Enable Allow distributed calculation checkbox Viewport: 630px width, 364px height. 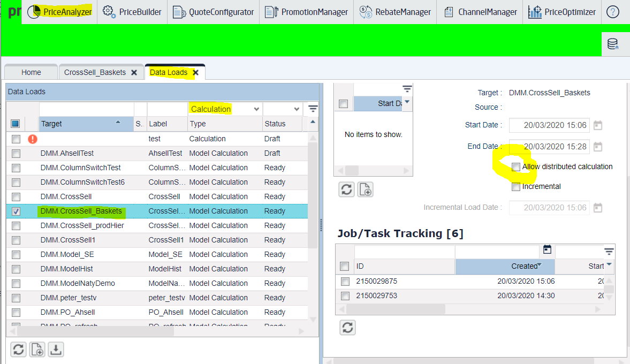click(x=516, y=167)
